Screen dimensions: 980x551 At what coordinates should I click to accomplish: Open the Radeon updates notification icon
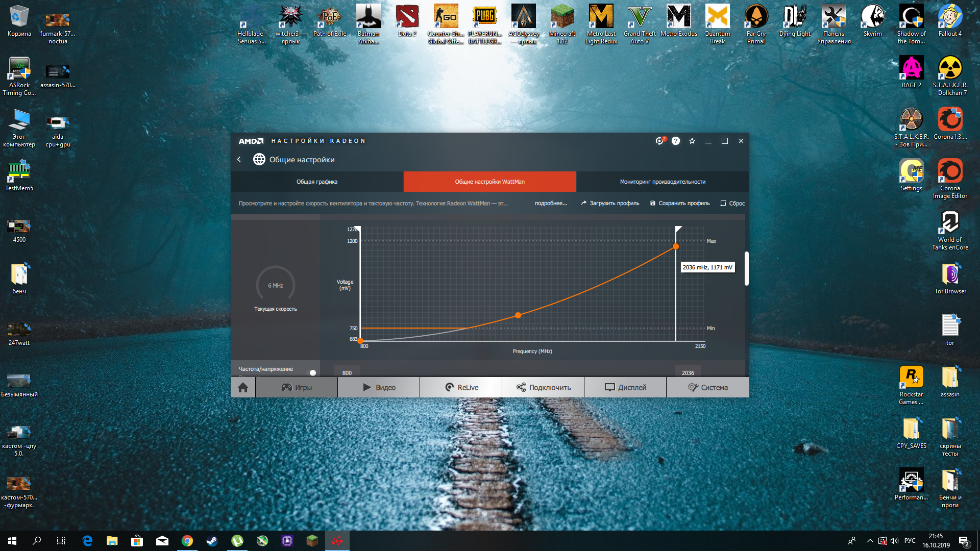click(x=660, y=141)
